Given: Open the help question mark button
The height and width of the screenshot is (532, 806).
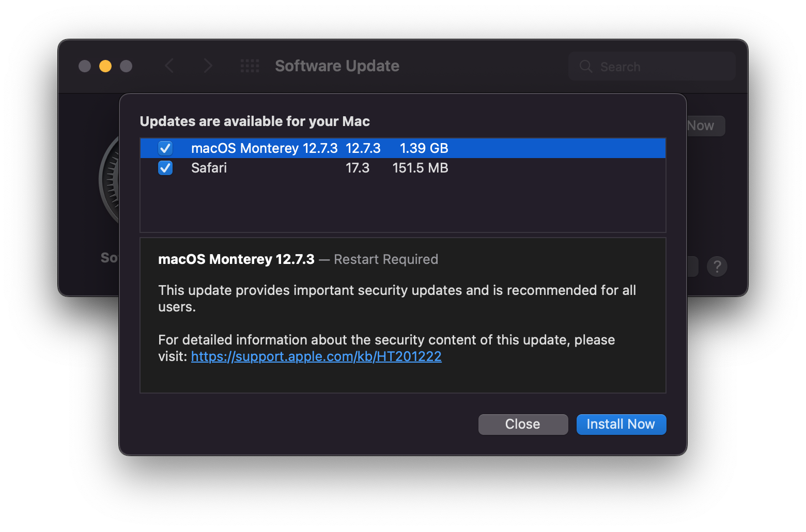Looking at the screenshot, I should click(717, 267).
